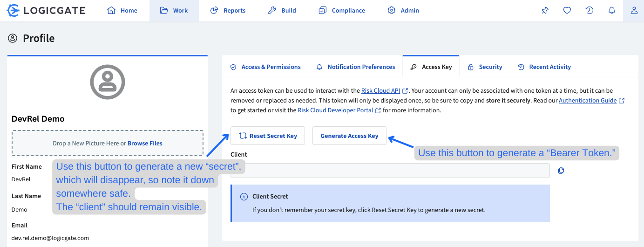Open the user account icon
Viewport: 644px width, 247px height.
[x=634, y=11]
